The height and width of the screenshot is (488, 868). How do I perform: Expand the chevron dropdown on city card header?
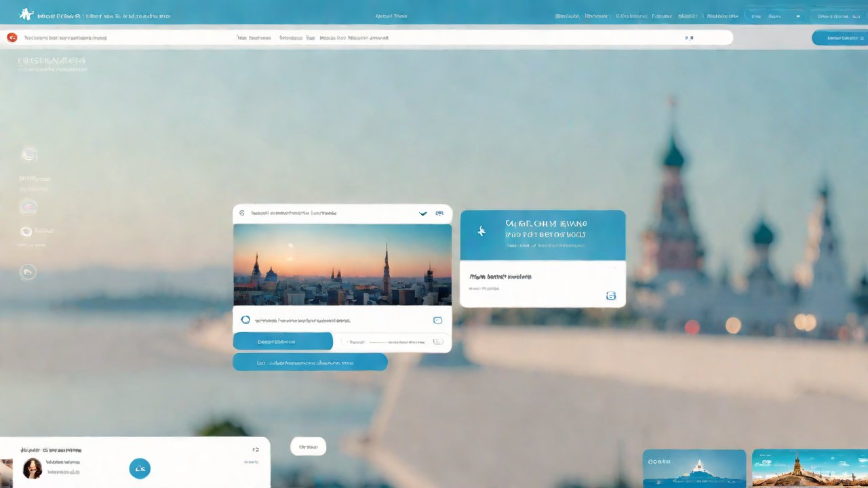coord(423,213)
